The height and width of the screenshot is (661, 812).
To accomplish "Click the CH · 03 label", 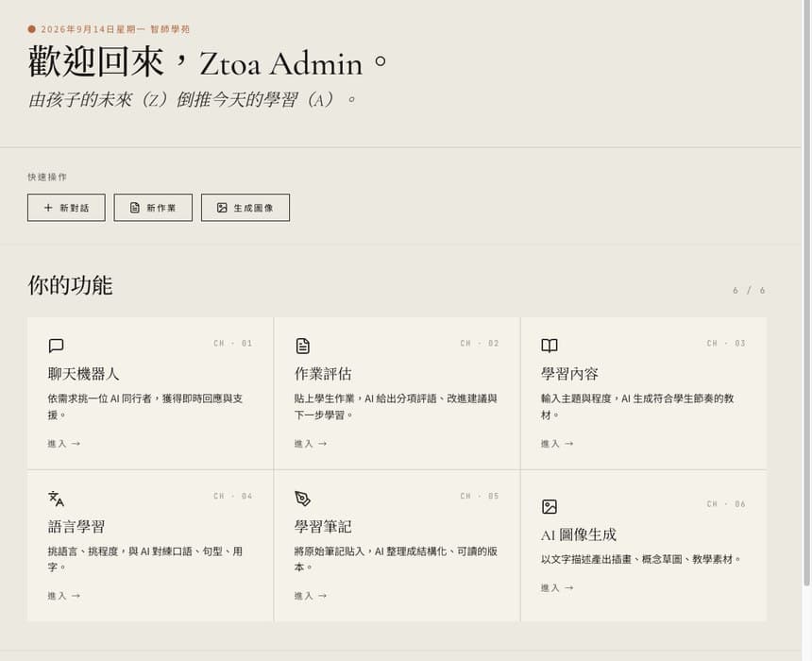I will tap(726, 344).
